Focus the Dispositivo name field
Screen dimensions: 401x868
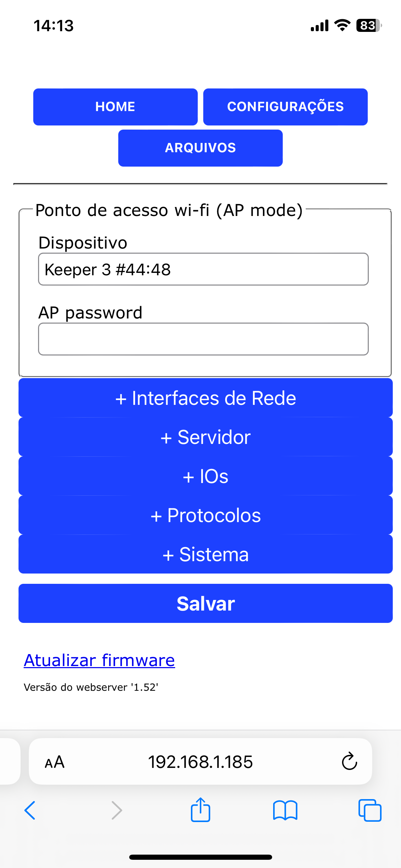click(x=203, y=269)
